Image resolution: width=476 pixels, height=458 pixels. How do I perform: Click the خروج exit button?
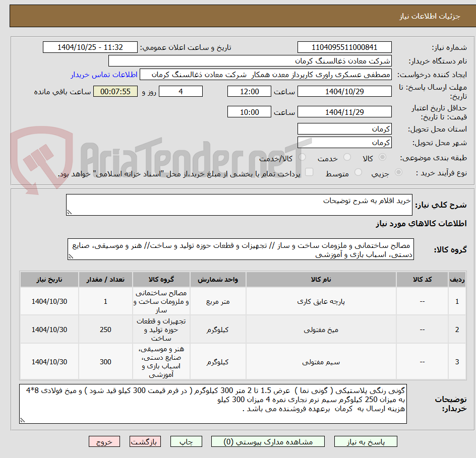(104, 441)
